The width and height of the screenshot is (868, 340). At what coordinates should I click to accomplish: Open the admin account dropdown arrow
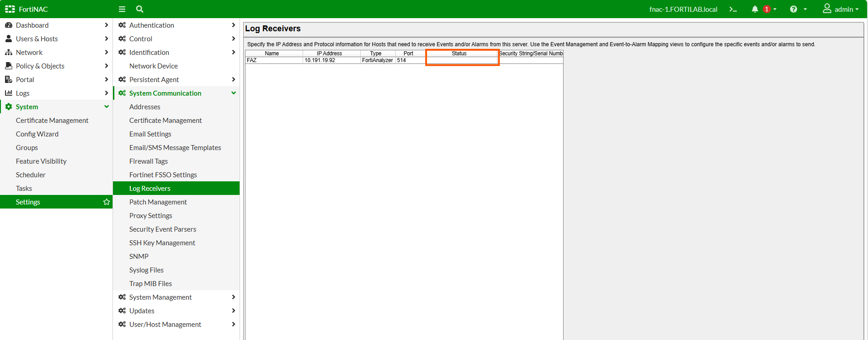coord(857,10)
